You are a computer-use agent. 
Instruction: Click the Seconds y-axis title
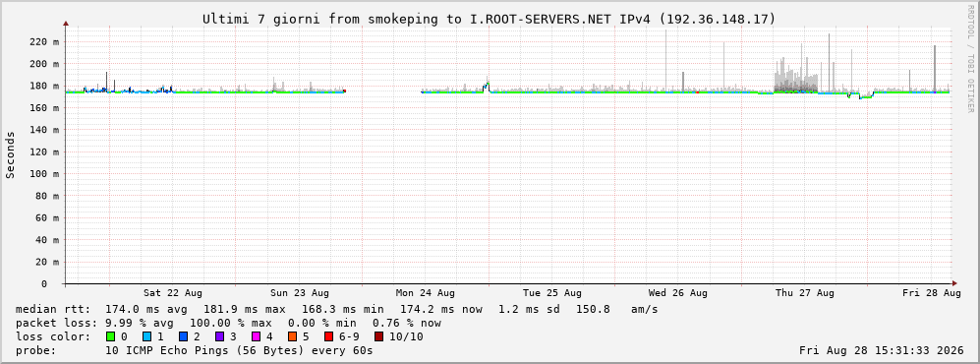(x=10, y=154)
